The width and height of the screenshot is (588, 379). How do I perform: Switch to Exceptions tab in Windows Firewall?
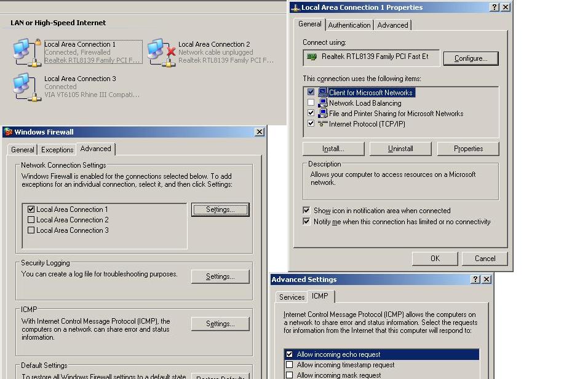(x=57, y=150)
